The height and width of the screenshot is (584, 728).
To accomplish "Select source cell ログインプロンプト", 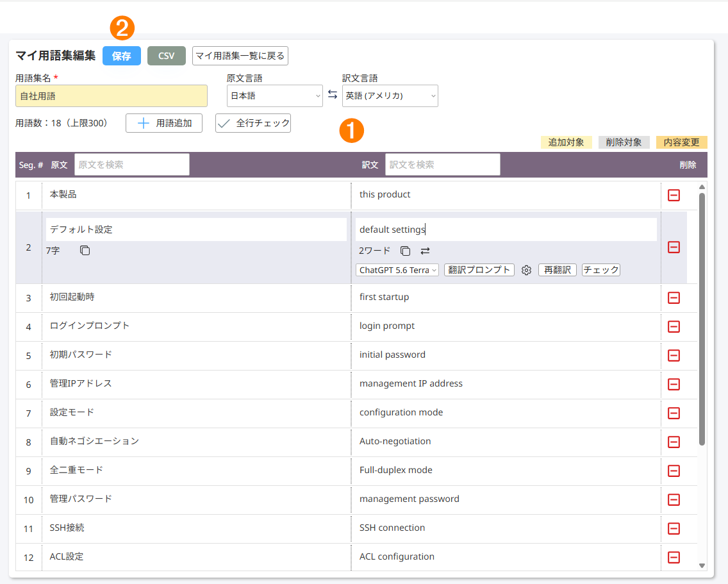I will point(196,326).
